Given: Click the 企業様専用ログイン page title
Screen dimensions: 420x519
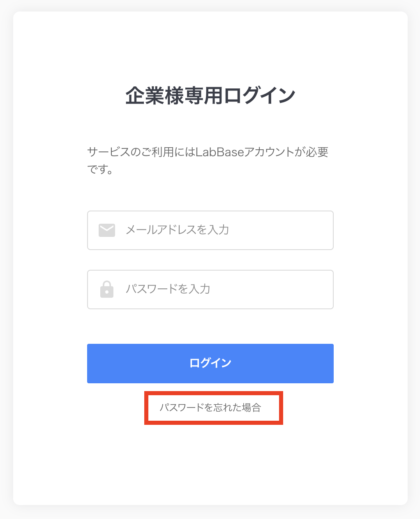Looking at the screenshot, I should [210, 94].
